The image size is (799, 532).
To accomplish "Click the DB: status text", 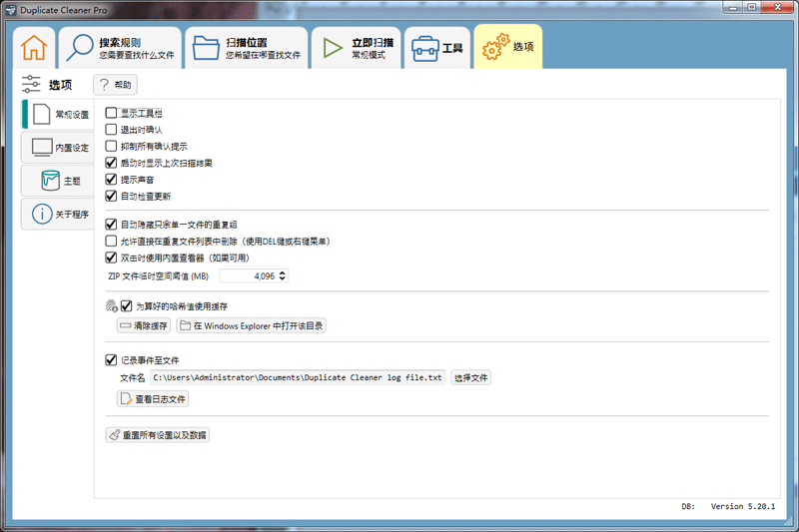I will point(688,506).
